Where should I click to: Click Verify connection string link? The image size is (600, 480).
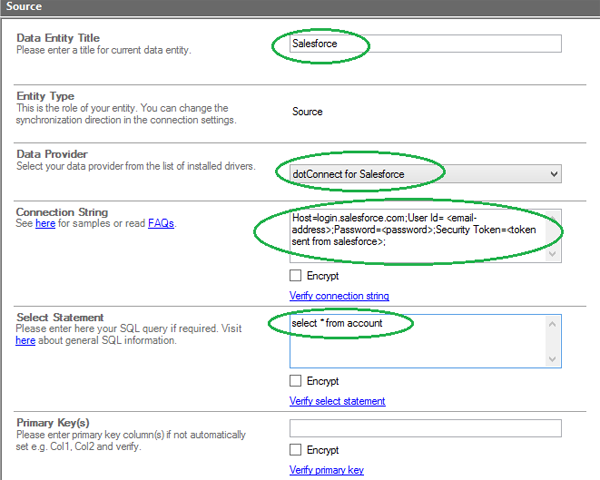[x=339, y=296]
